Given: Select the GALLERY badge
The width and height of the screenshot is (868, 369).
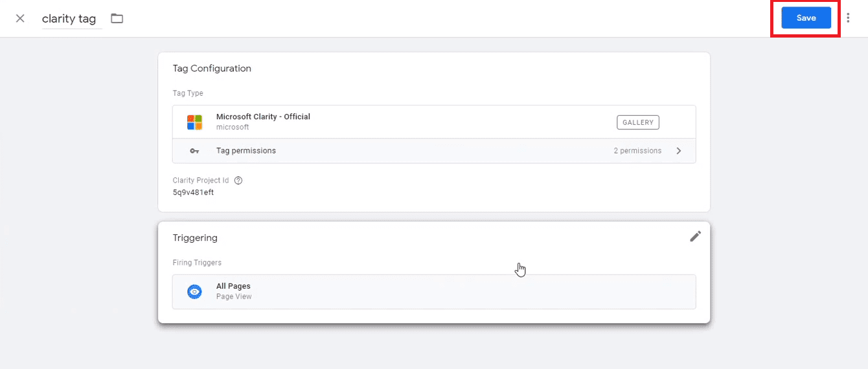Looking at the screenshot, I should 637,122.
